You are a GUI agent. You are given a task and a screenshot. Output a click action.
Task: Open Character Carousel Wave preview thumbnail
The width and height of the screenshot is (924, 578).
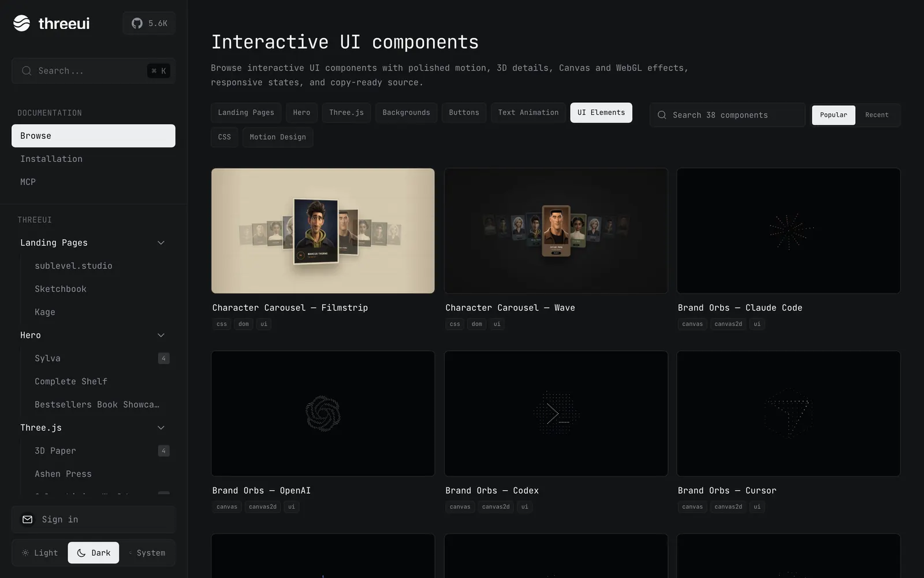556,231
